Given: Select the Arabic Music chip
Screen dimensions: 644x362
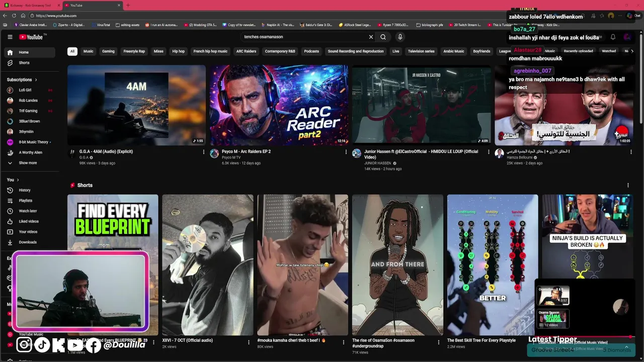Looking at the screenshot, I should (454, 51).
